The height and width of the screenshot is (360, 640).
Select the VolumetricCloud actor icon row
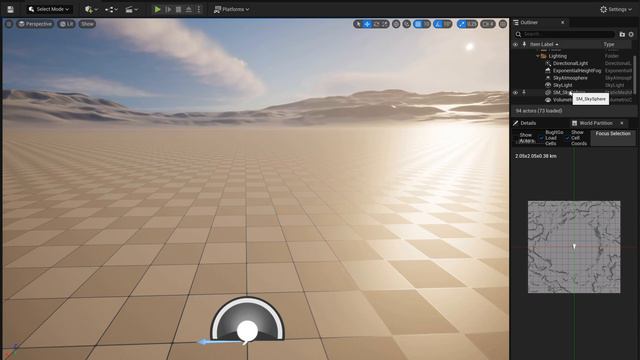[x=548, y=100]
